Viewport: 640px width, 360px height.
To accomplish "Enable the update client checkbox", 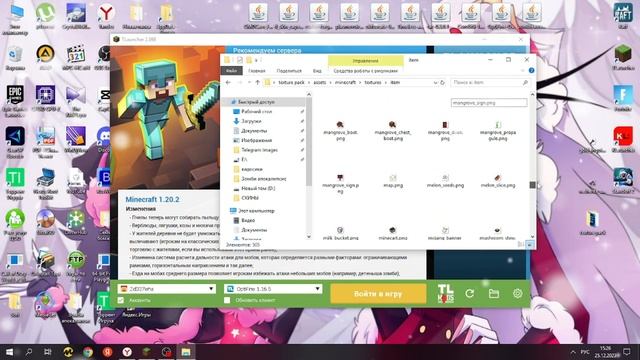I will point(227,300).
